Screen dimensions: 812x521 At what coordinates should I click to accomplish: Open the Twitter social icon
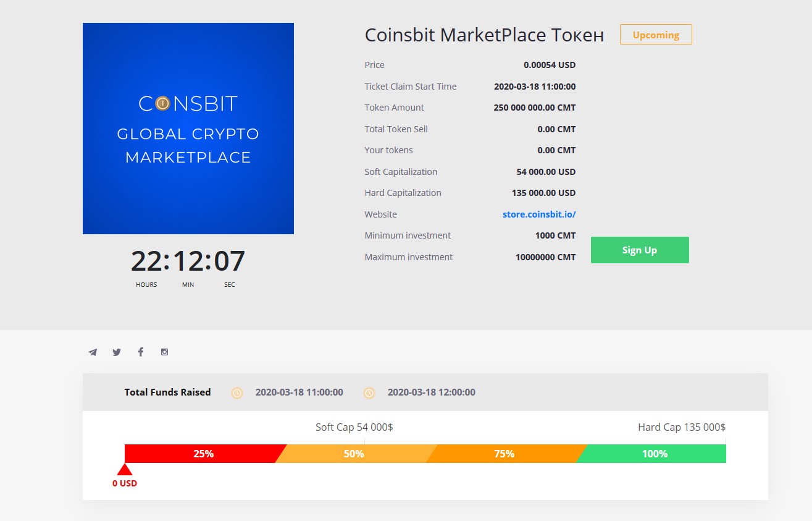click(117, 352)
